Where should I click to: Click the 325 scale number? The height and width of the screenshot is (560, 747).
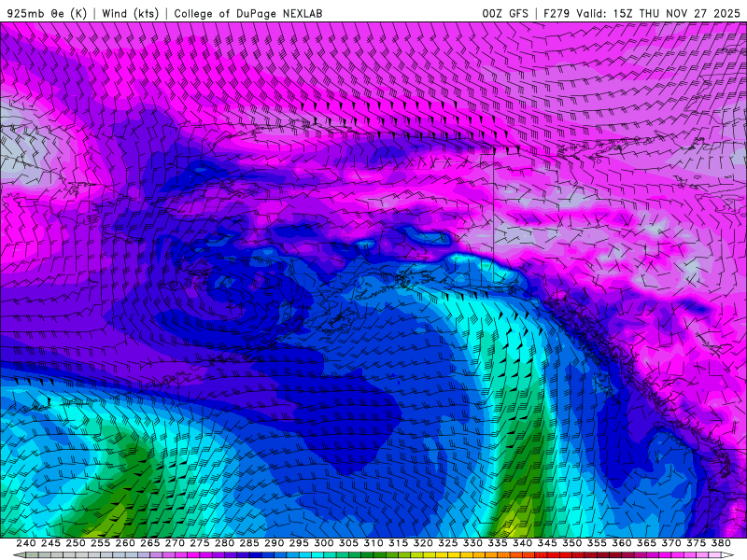pos(447,543)
